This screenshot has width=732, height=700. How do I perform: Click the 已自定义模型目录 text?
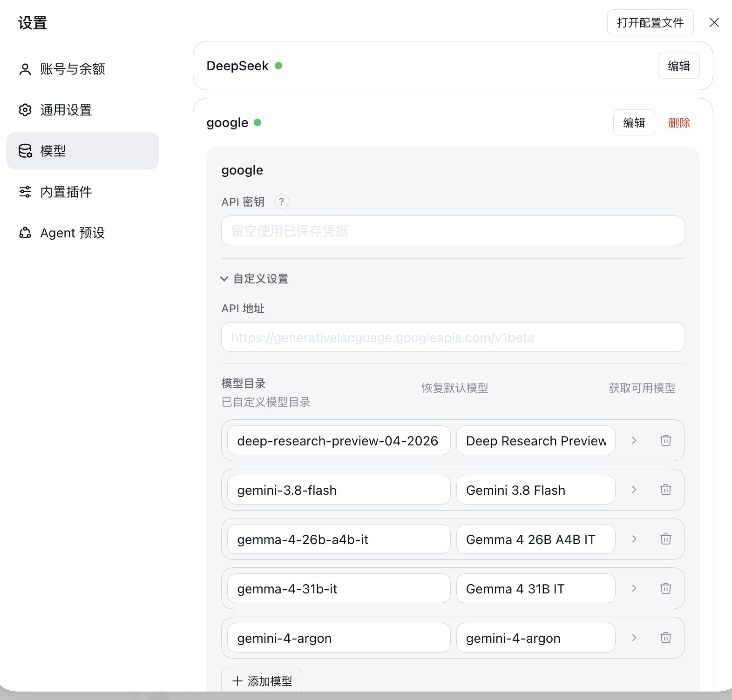(266, 402)
